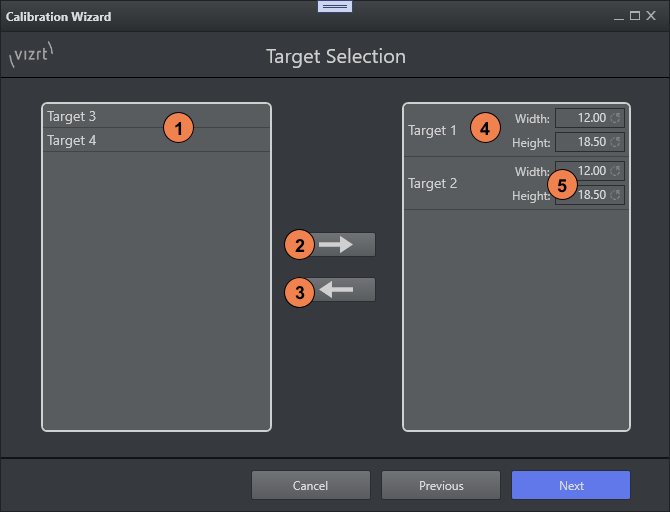Viewport: 670px width, 512px height.
Task: Maximize the Calibration Wizard window
Action: [635, 16]
